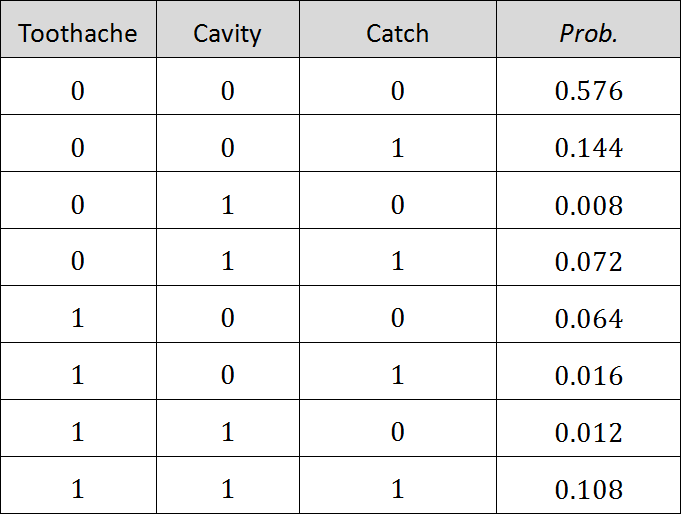Click the Cavity value in the 0.108 row
The width and height of the screenshot is (681, 514).
tap(227, 490)
